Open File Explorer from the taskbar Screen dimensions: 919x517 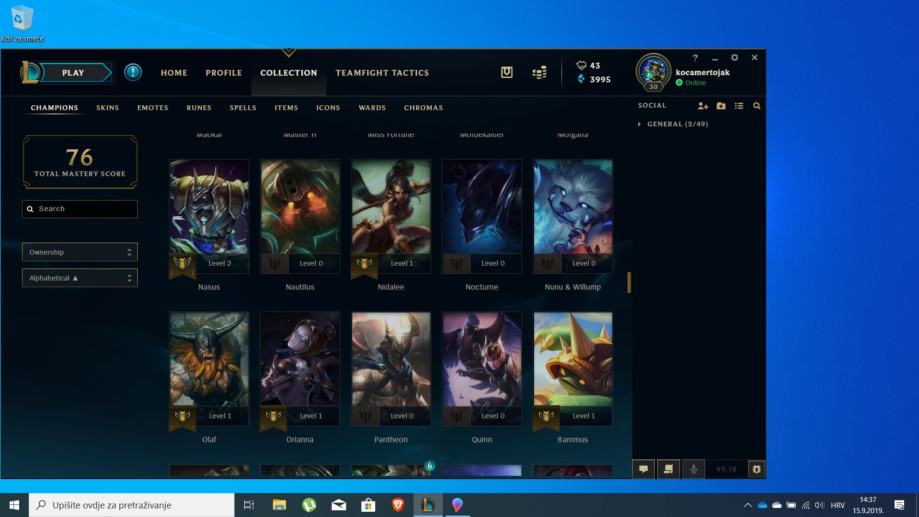click(279, 505)
